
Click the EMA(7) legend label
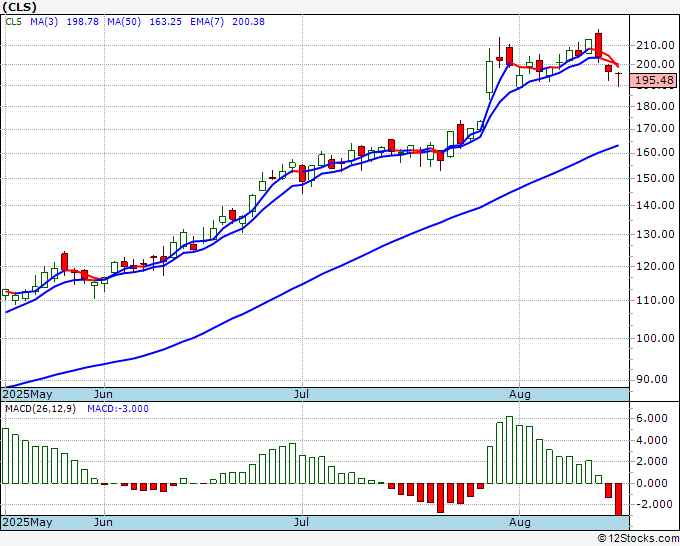coord(207,22)
